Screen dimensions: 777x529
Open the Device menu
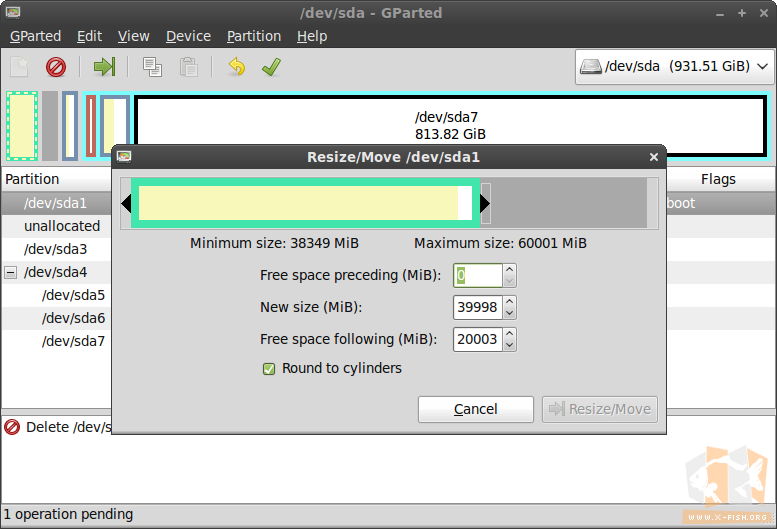[x=188, y=36]
